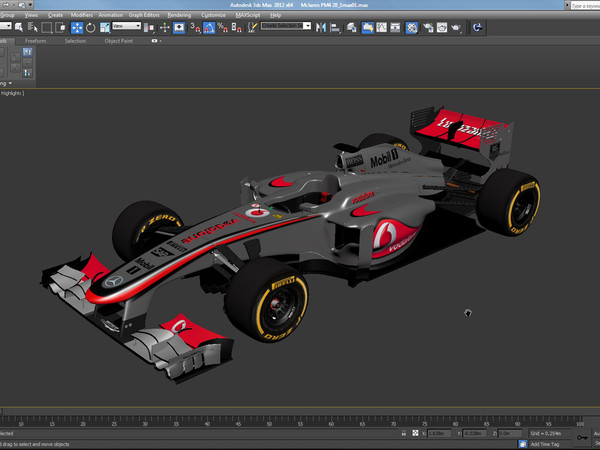This screenshot has height=450, width=600.
Task: Open Rendered Frame Window
Action: coord(442,27)
